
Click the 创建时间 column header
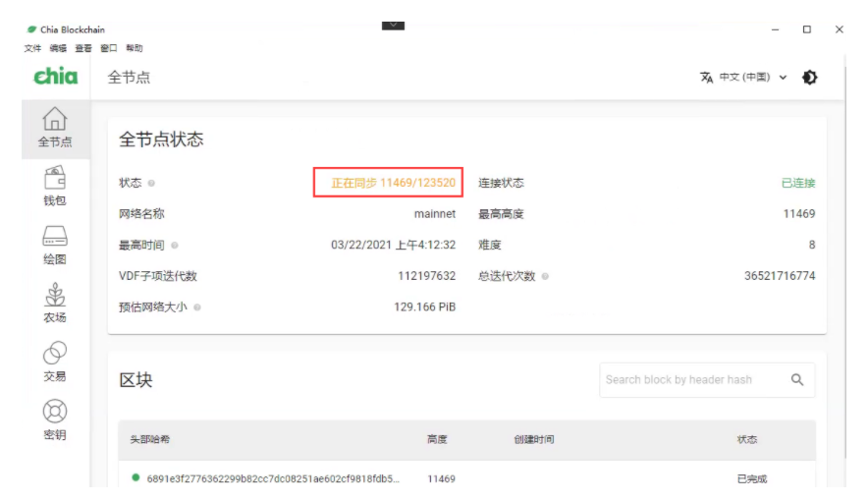(x=533, y=439)
